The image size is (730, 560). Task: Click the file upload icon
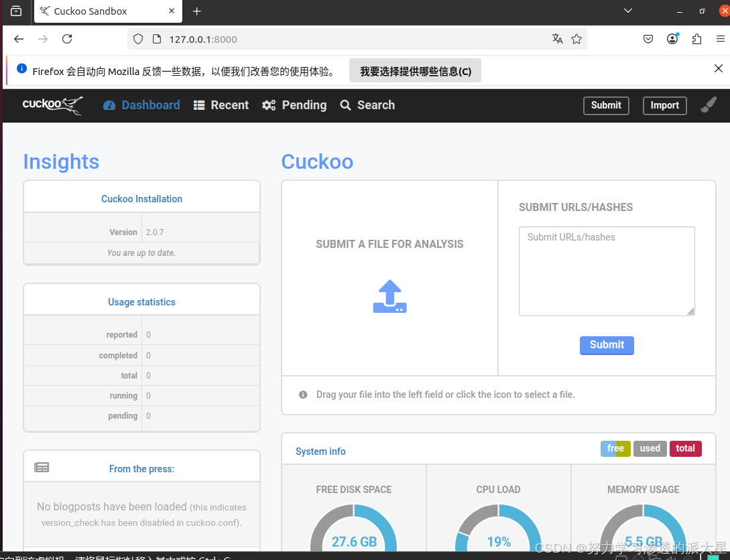[389, 296]
